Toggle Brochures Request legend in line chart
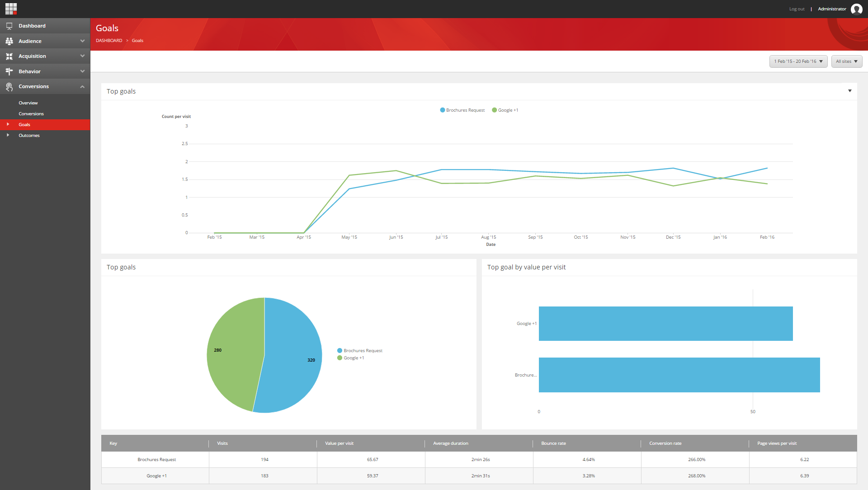Screen dimensions: 868x490 click(462, 110)
